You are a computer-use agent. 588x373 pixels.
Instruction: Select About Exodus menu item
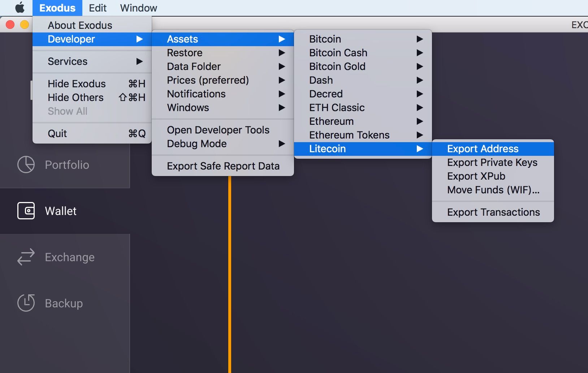point(80,25)
